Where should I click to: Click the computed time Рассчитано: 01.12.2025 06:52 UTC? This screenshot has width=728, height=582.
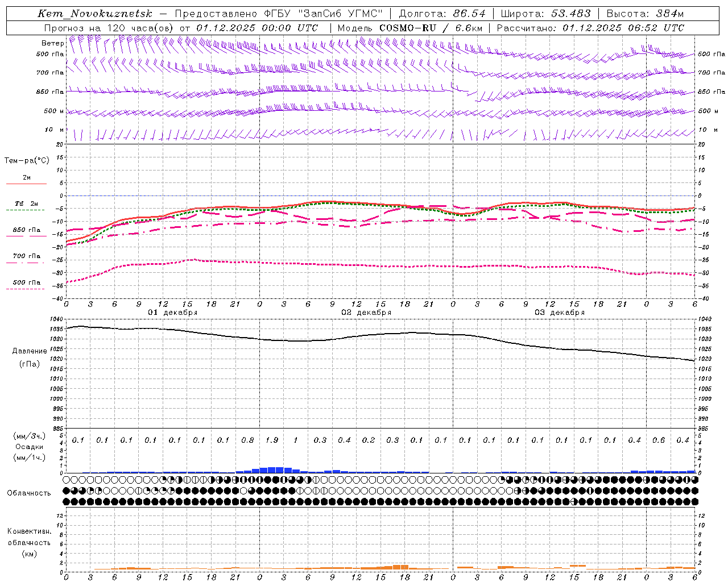(590, 28)
